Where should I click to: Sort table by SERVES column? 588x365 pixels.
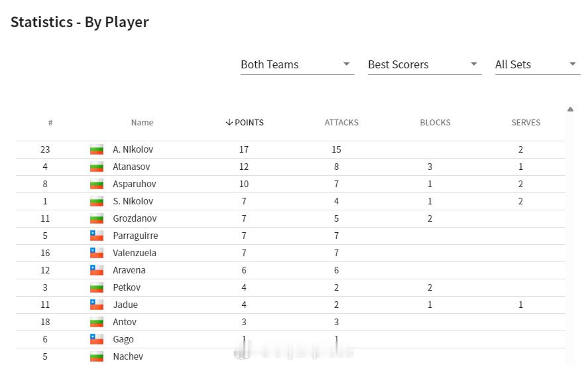pos(526,122)
